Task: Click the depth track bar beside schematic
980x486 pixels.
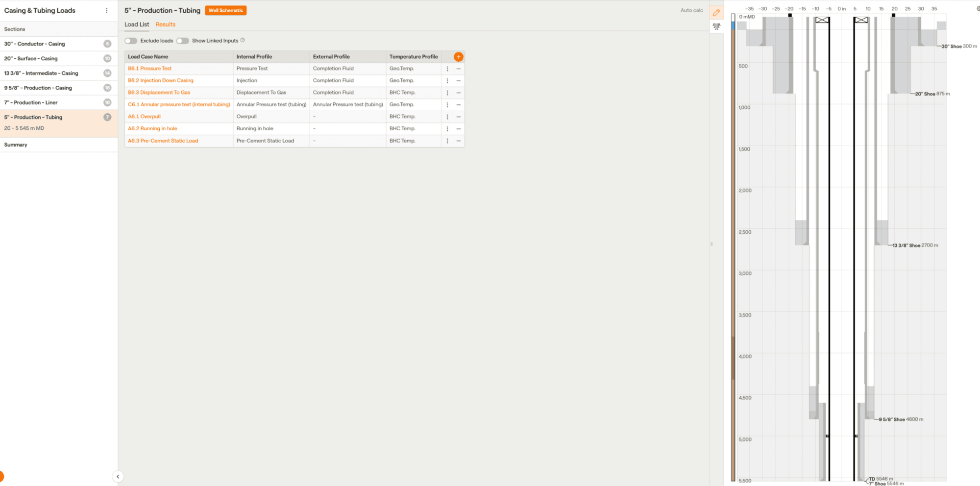Action: (x=733, y=245)
